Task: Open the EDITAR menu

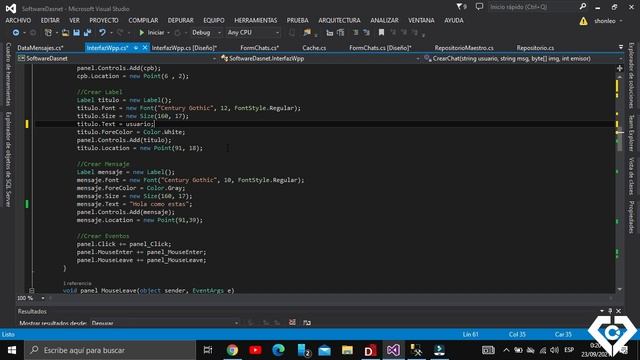Action: (50, 20)
